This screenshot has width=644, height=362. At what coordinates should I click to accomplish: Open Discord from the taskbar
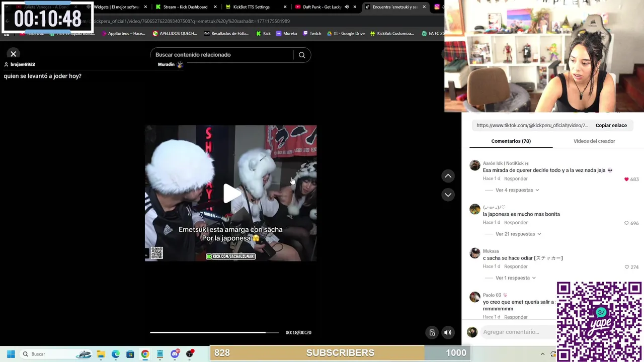pyautogui.click(x=175, y=354)
